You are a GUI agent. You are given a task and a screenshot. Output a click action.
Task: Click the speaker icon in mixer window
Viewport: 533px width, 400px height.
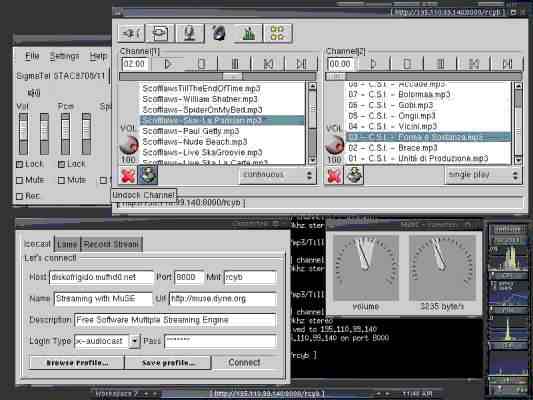34,92
